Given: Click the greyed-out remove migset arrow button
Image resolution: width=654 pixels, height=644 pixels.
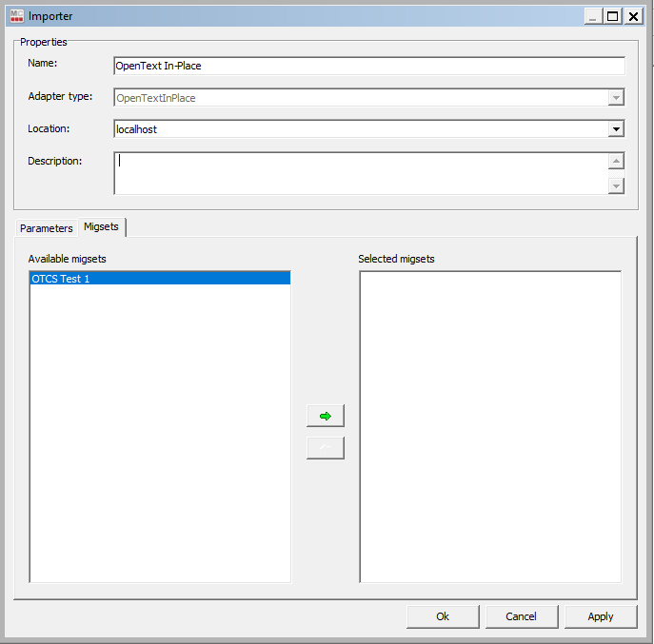Looking at the screenshot, I should point(325,448).
